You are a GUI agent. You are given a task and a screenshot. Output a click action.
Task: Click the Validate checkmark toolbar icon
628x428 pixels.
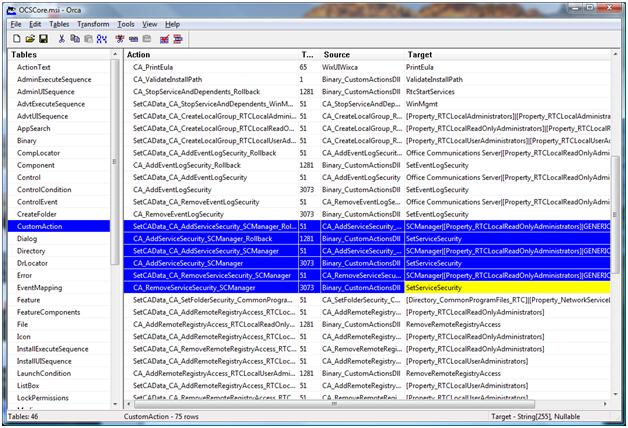click(x=164, y=38)
